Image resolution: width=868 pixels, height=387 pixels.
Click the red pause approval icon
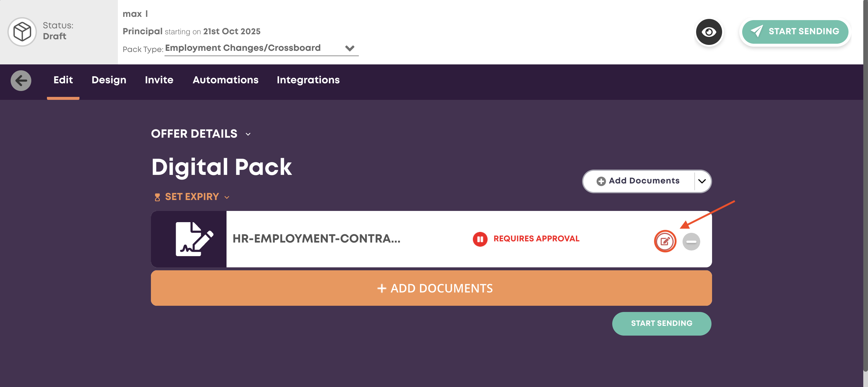(x=480, y=239)
